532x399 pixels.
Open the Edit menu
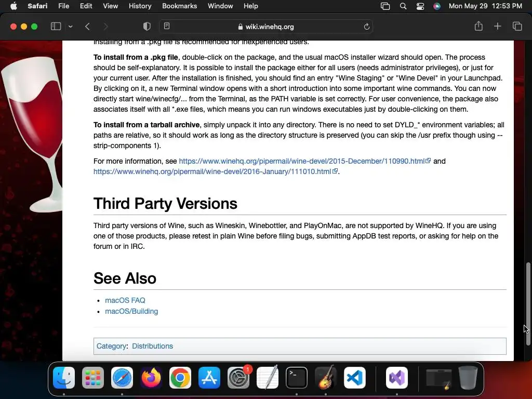(86, 6)
